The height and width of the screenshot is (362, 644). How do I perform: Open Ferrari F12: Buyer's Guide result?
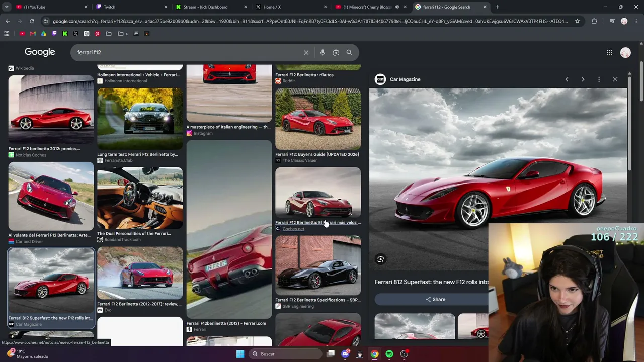pos(317,154)
